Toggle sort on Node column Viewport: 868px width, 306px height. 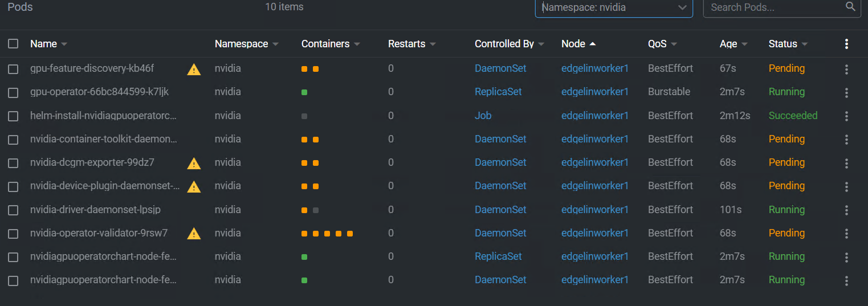click(578, 44)
